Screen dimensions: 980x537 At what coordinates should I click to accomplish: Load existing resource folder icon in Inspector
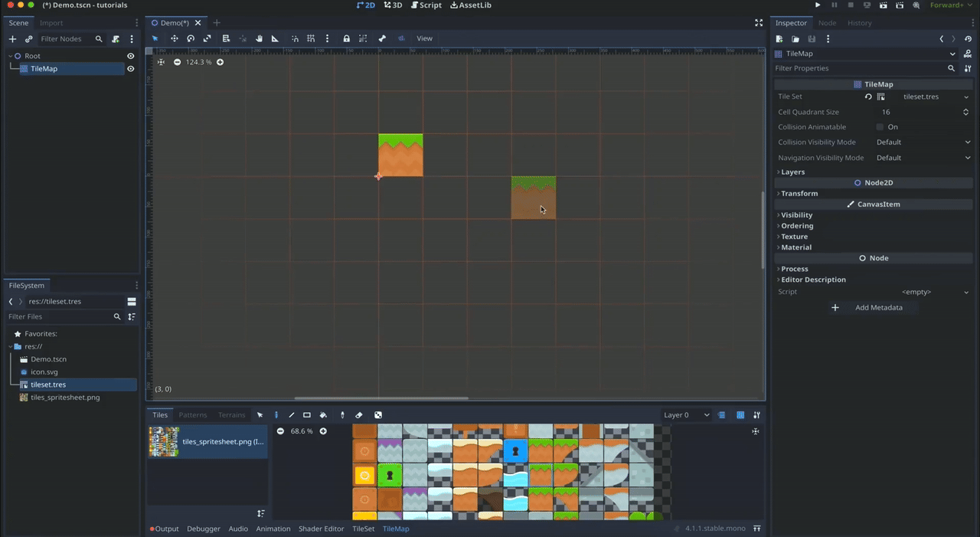795,39
